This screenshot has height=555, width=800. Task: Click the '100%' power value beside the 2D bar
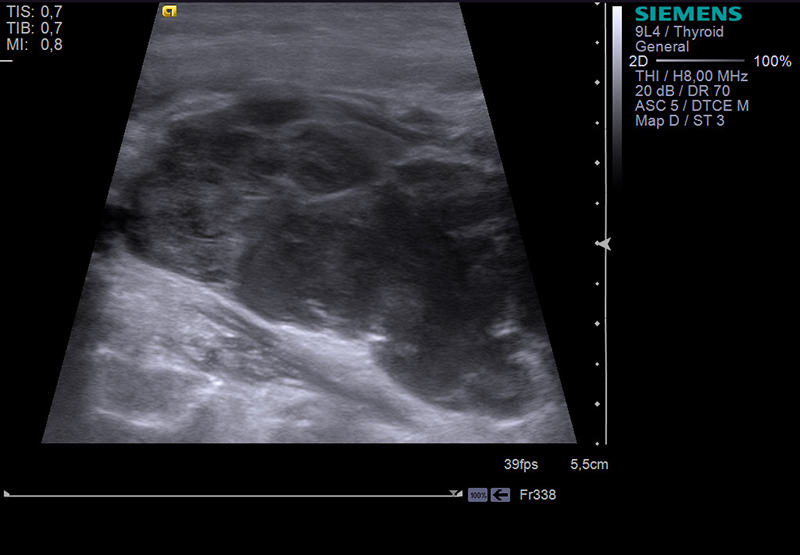pyautogui.click(x=772, y=61)
